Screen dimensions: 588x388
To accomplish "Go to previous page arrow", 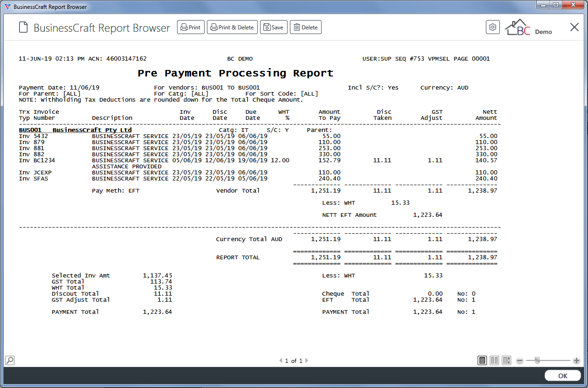I will [x=281, y=360].
